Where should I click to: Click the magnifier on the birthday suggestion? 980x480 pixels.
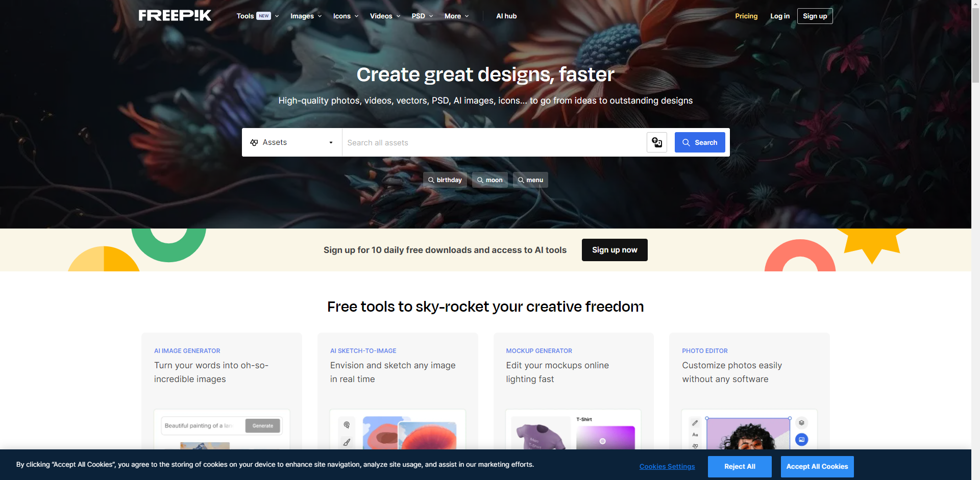[x=431, y=180]
